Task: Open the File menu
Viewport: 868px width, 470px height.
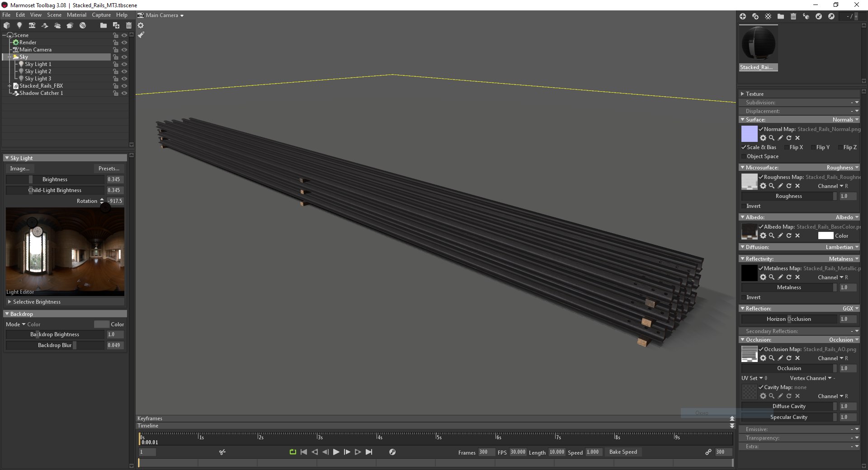Action: coord(6,15)
